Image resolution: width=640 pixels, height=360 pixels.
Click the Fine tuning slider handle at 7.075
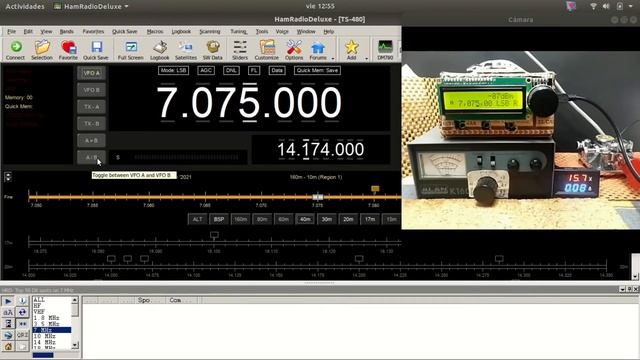[318, 197]
